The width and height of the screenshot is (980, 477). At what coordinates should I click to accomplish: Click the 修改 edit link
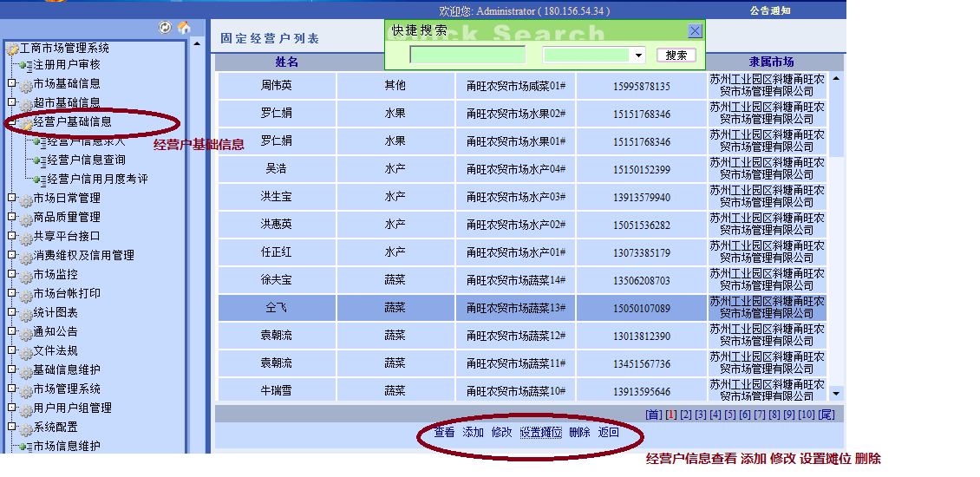tap(502, 432)
